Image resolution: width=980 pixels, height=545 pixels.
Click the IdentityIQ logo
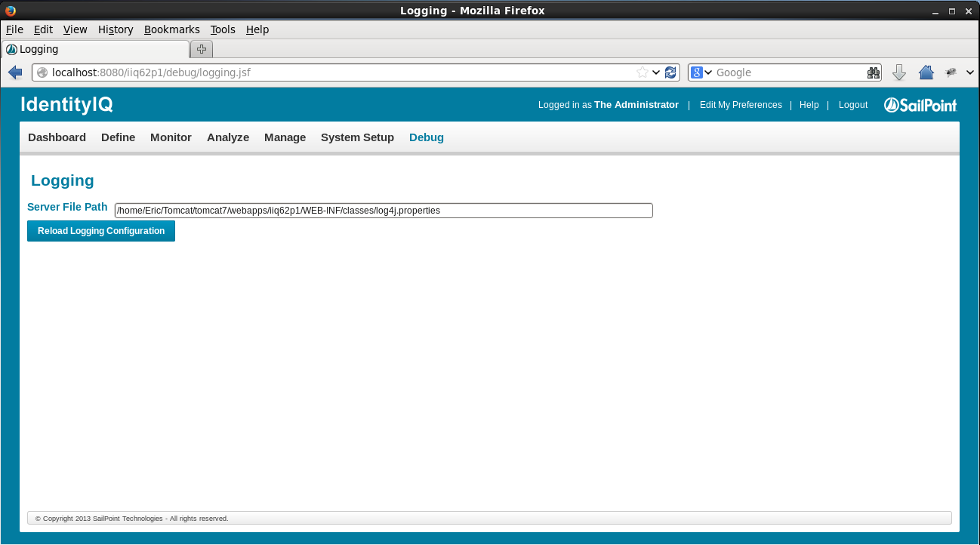click(x=66, y=104)
